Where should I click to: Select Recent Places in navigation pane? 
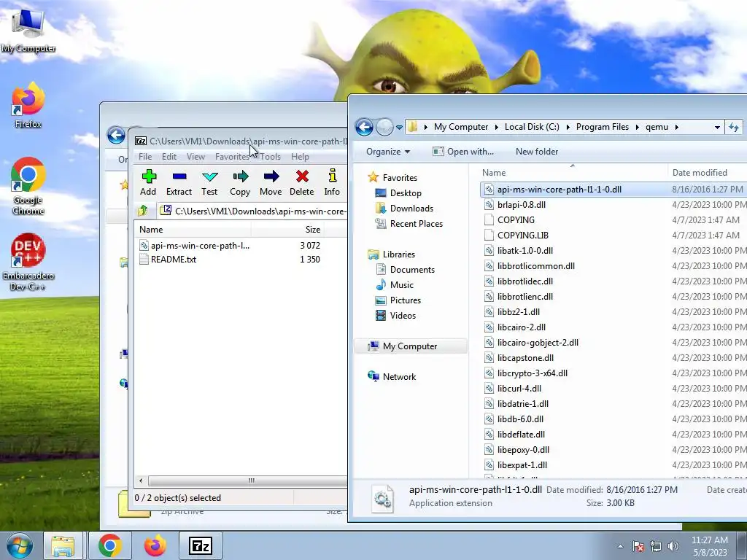tap(416, 223)
